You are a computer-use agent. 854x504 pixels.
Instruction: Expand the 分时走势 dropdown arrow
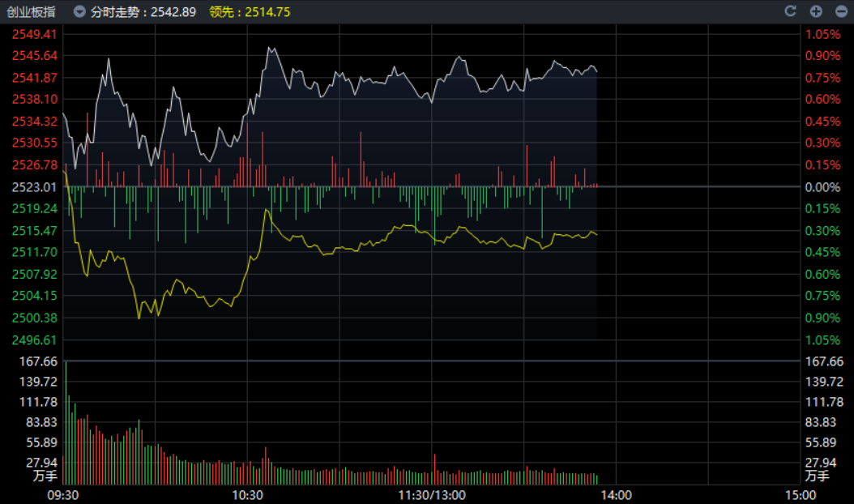click(79, 11)
